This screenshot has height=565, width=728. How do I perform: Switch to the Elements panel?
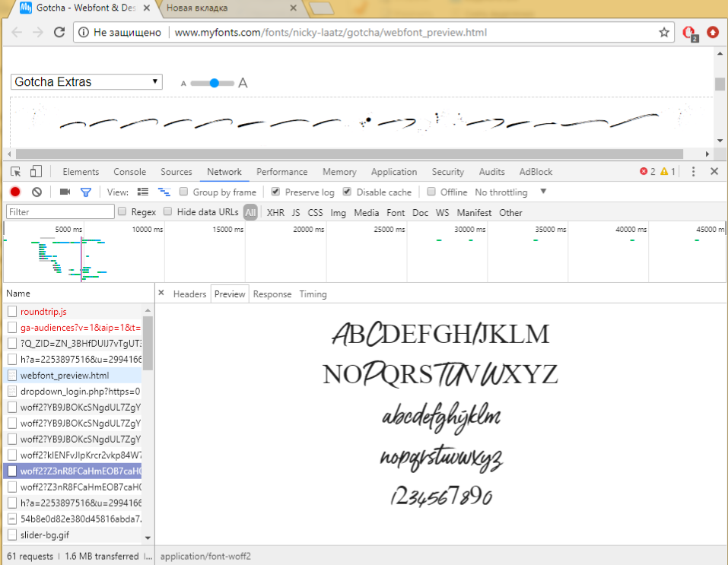(81, 172)
